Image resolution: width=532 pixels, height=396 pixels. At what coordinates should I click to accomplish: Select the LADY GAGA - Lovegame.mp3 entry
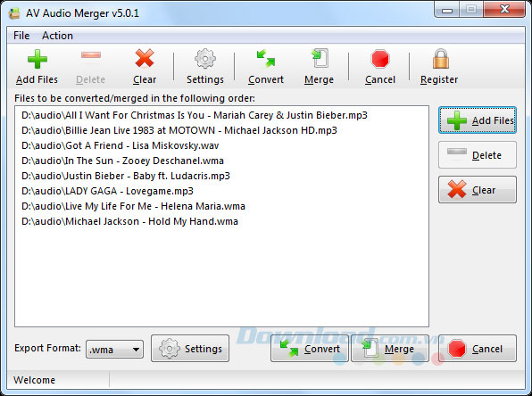pyautogui.click(x=107, y=191)
